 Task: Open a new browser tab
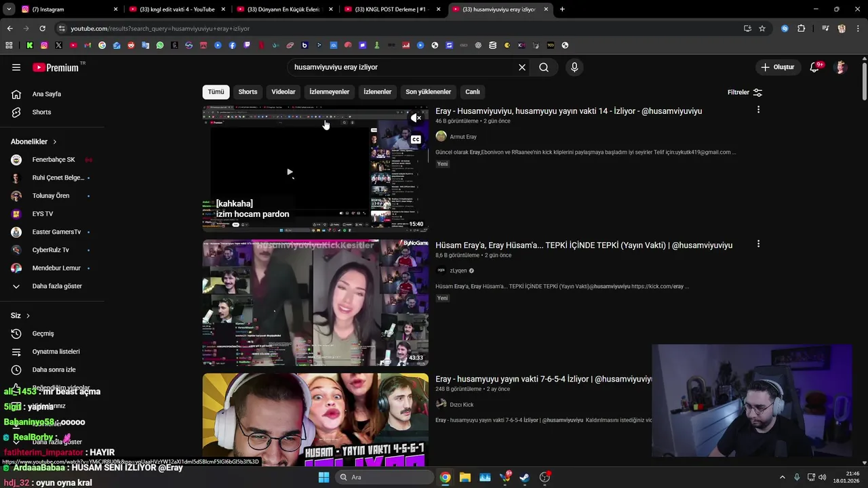[x=562, y=9]
